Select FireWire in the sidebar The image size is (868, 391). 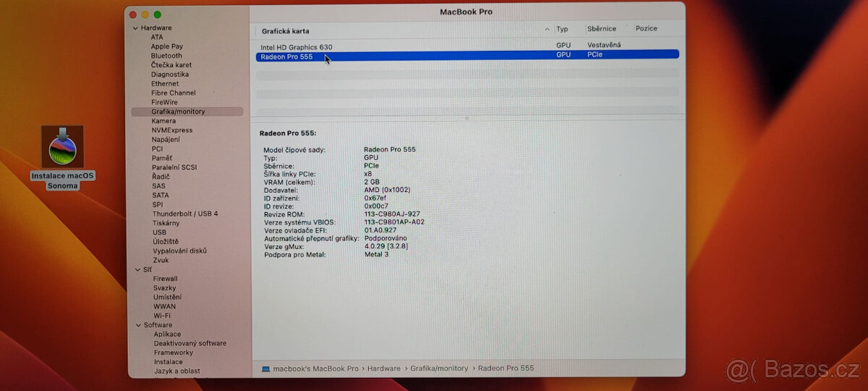(164, 102)
